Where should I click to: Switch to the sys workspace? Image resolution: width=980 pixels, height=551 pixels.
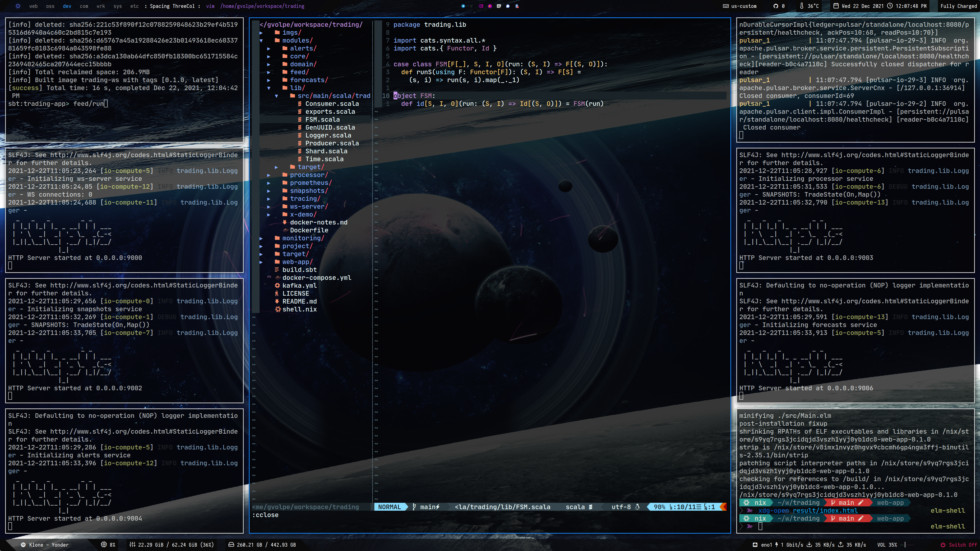118,6
